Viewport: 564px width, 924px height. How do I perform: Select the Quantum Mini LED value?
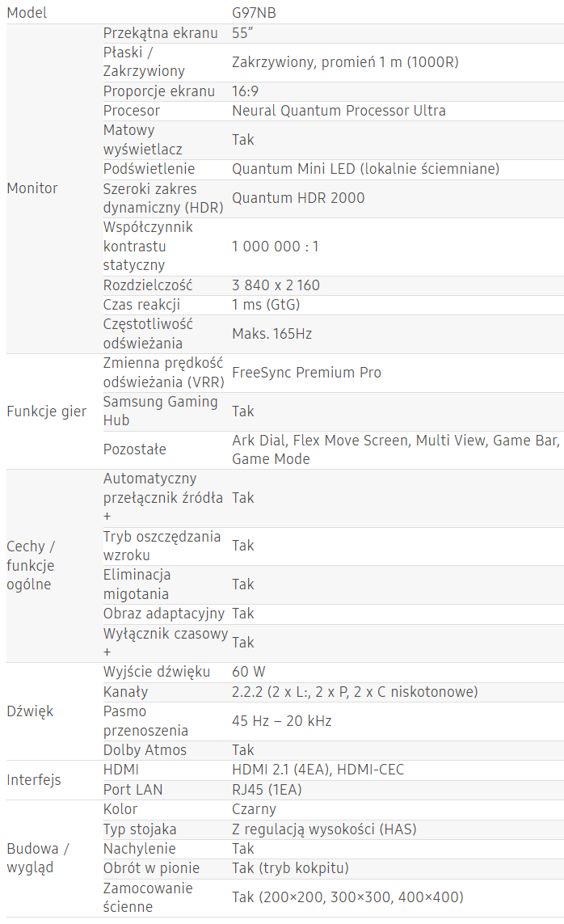click(x=365, y=169)
